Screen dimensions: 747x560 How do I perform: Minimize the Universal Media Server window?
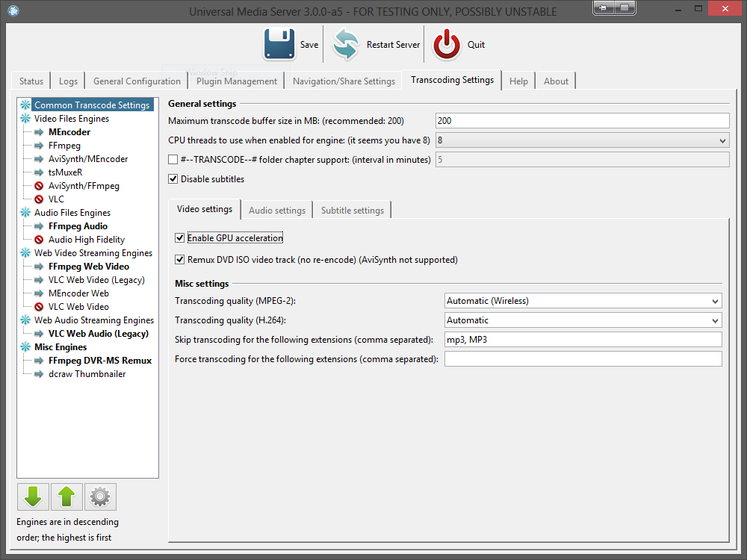(678, 8)
